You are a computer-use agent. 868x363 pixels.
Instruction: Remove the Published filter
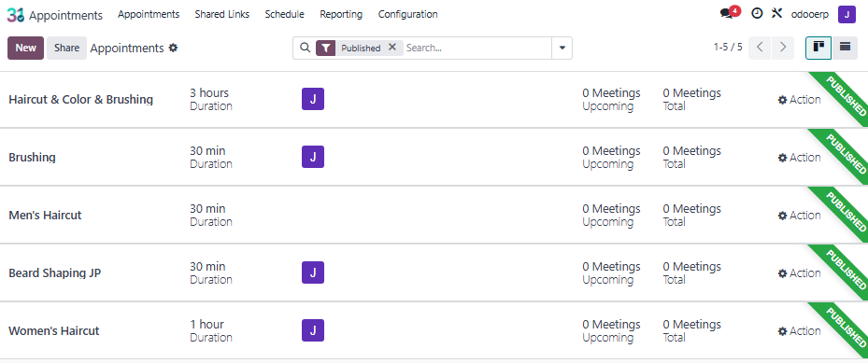click(x=391, y=48)
